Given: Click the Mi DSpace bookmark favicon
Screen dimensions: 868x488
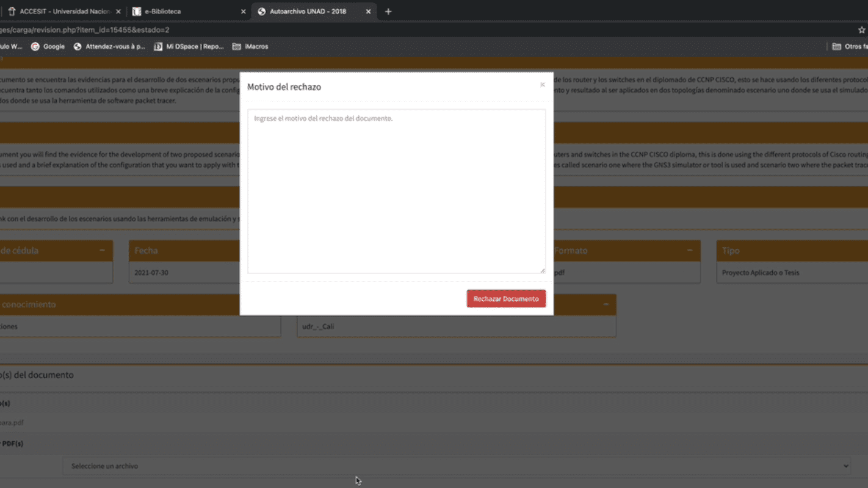Looking at the screenshot, I should click(158, 46).
